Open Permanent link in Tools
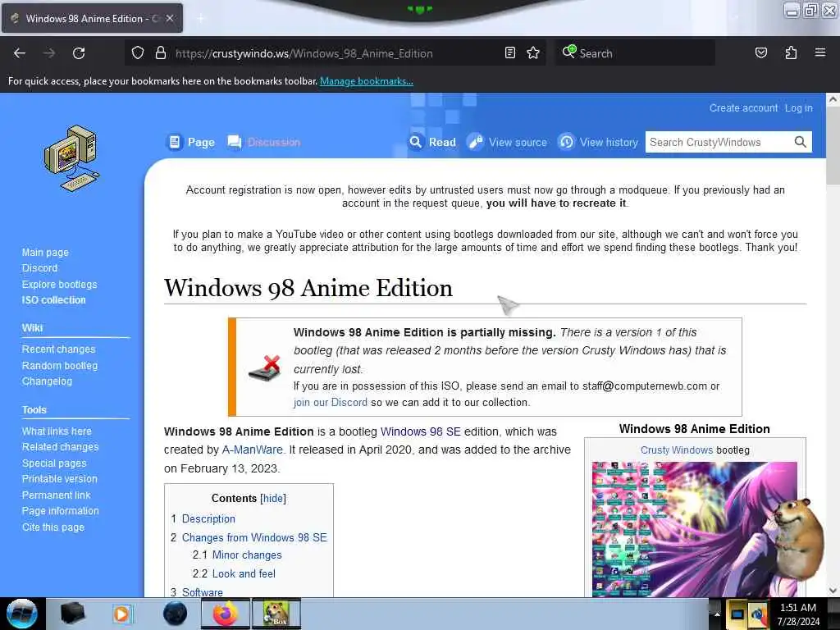840x630 pixels. point(56,495)
